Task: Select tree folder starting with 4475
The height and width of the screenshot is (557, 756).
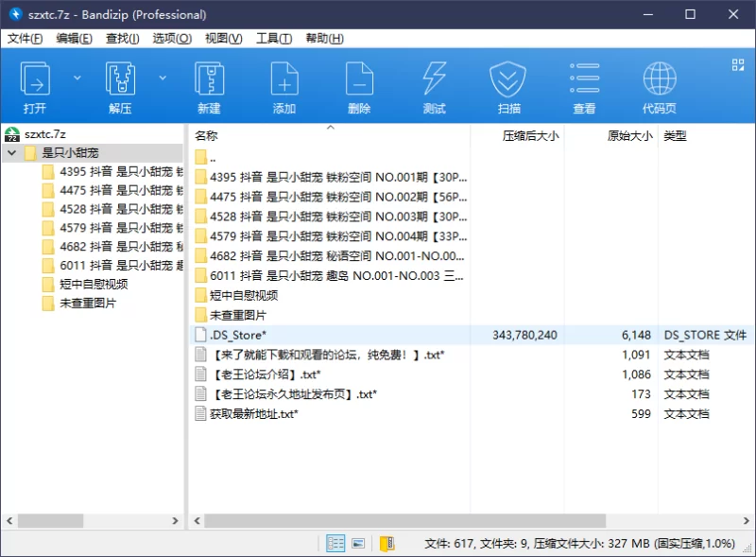Action: 112,191
